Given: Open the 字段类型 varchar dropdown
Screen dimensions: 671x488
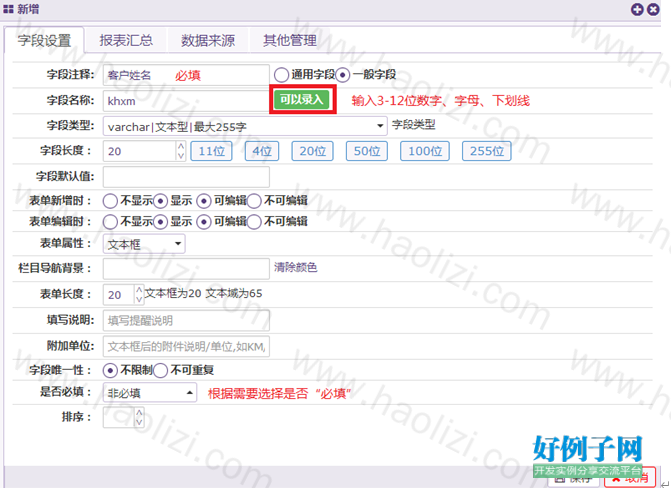Looking at the screenshot, I should 245,126.
